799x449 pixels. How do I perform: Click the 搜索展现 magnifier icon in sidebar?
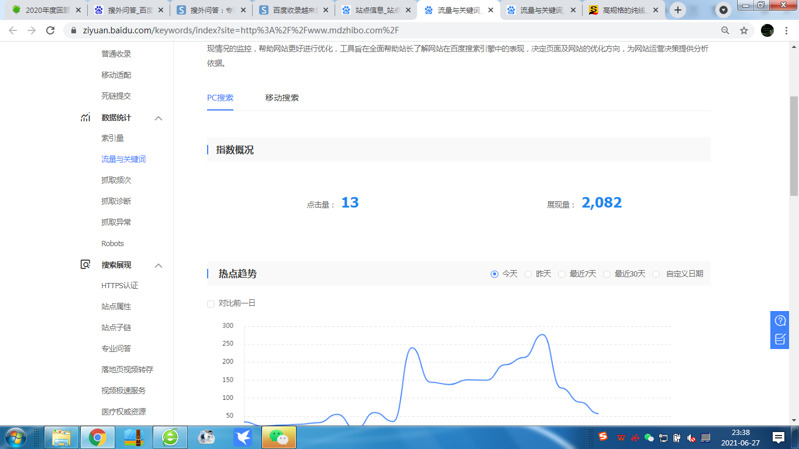[85, 265]
